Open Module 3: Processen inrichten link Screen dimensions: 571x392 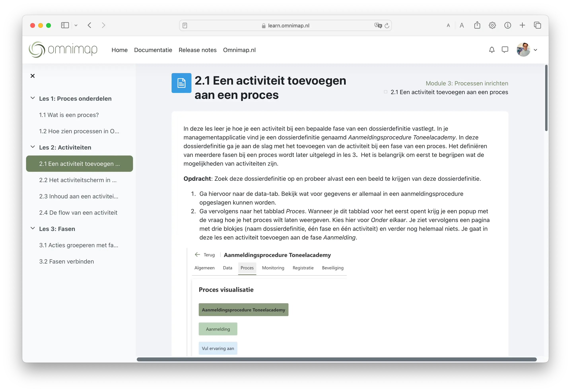pos(467,83)
